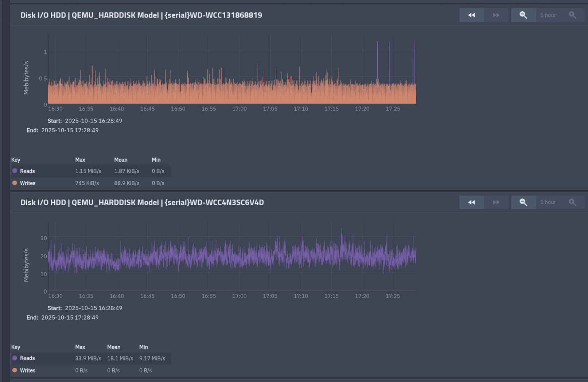Click the 17:15 tick on WD-WCC4N3SC6V4D chart
Screen dimensions: 588x382
point(331,296)
